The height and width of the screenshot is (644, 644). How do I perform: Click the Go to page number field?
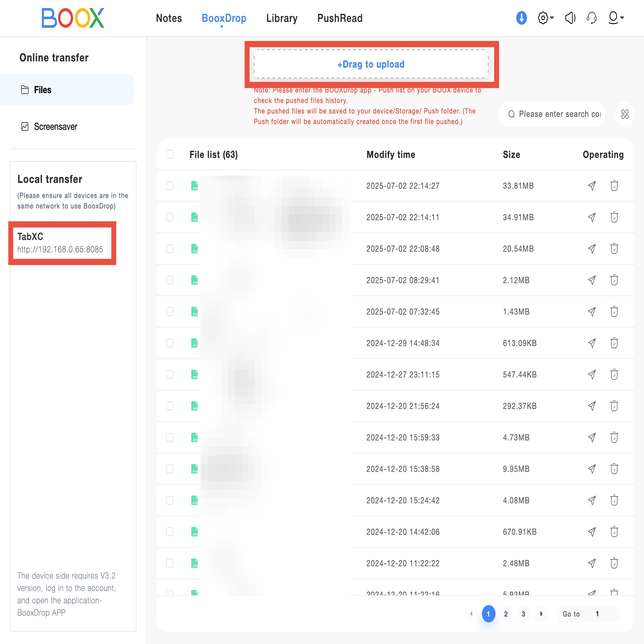coord(597,614)
